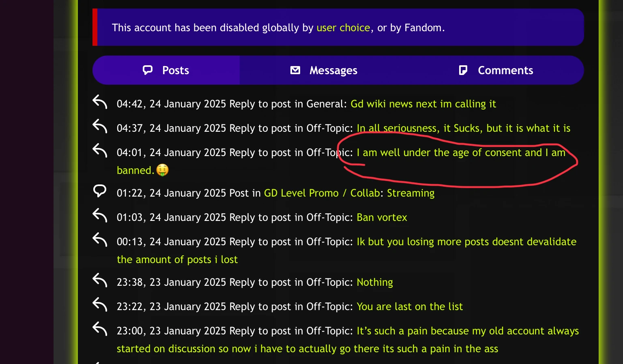
Task: Click the reply arrow next to the 23:38 Nothing reply
Action: tap(100, 281)
